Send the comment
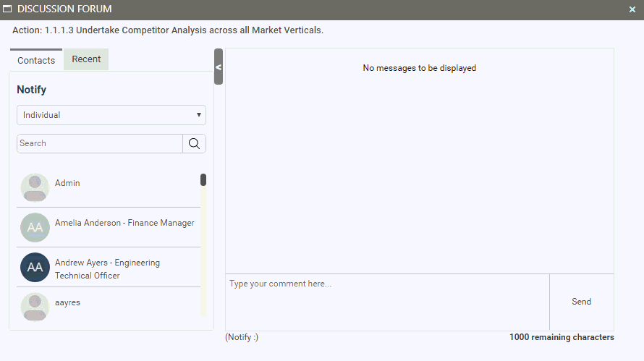This screenshot has width=644, height=361. tap(582, 302)
